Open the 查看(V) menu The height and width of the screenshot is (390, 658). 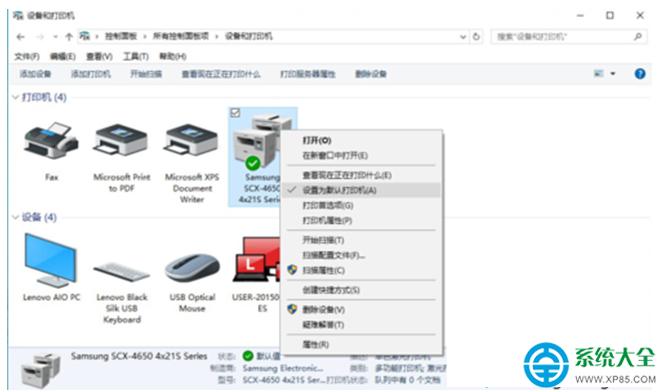(x=99, y=56)
